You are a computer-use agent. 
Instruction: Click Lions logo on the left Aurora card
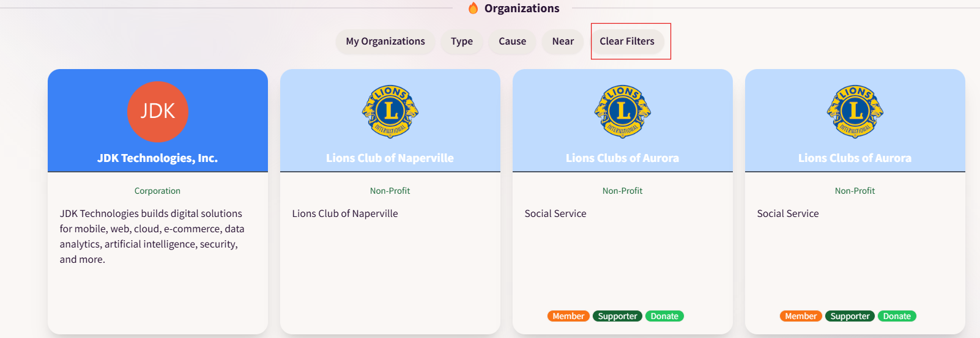coord(622,111)
